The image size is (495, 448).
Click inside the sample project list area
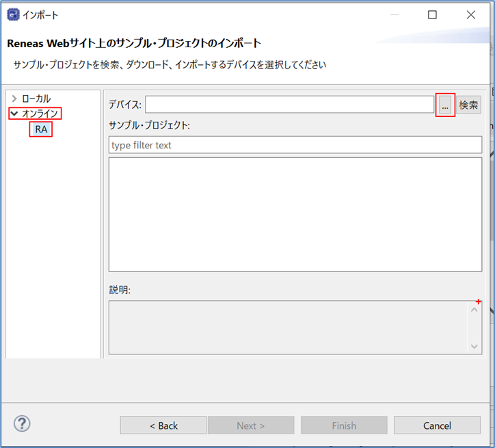[295, 214]
